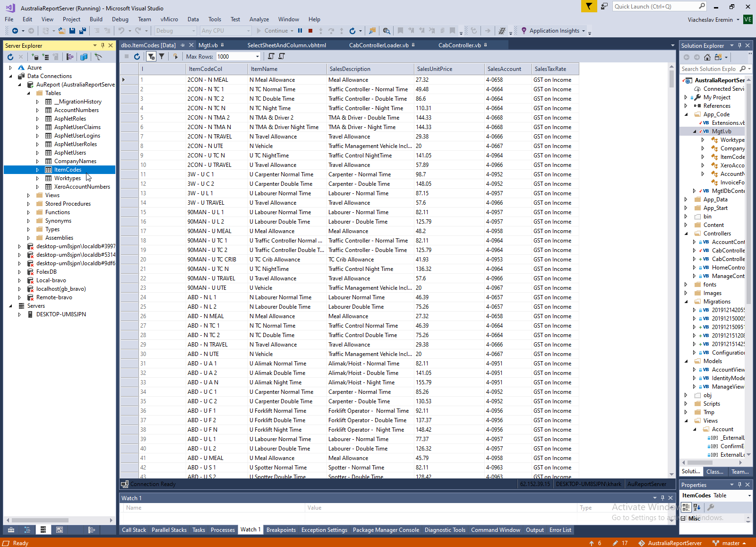The image size is (756, 547).
Task: Refresh the Server Explorer tree
Action: pyautogui.click(x=10, y=57)
